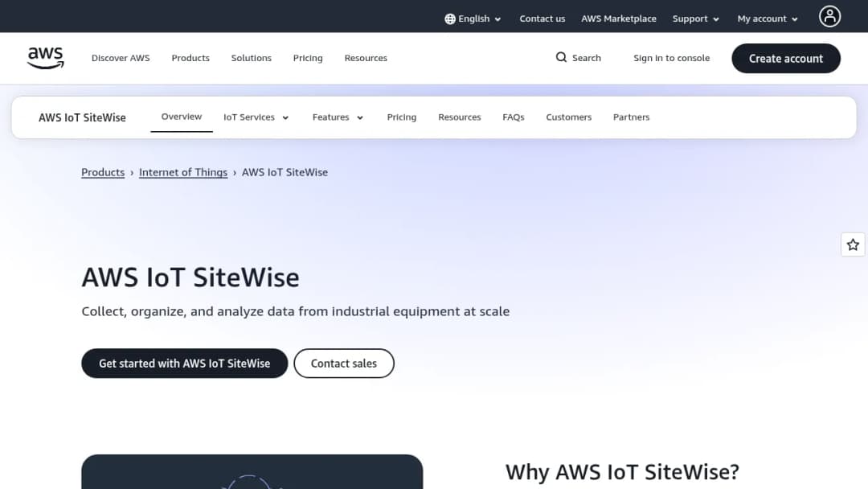Click the 'Why AWS IoT SiteWise?' heading
Screen dimensions: 868x489
point(622,472)
